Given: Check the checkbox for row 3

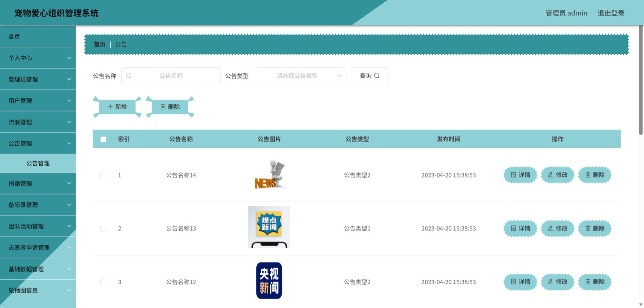Looking at the screenshot, I should click(103, 282).
